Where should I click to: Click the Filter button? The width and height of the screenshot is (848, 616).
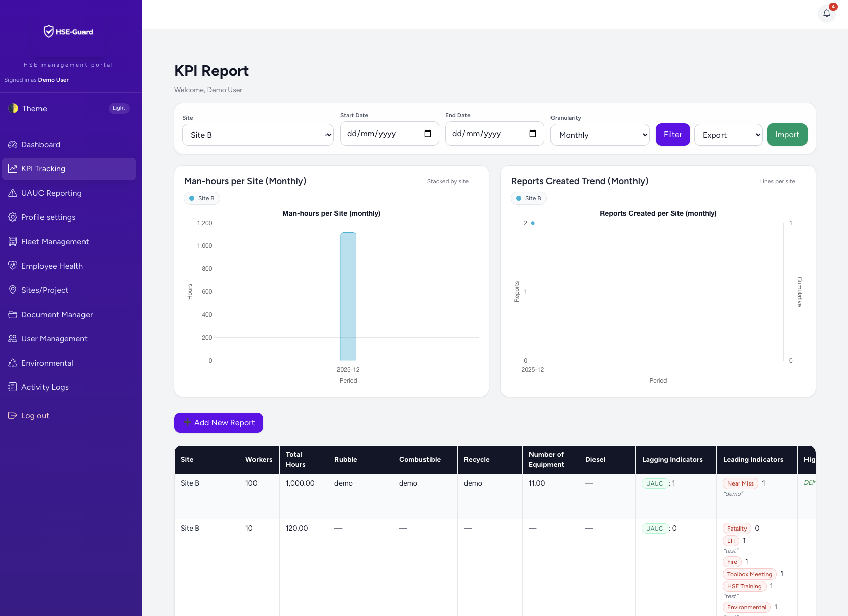[672, 134]
